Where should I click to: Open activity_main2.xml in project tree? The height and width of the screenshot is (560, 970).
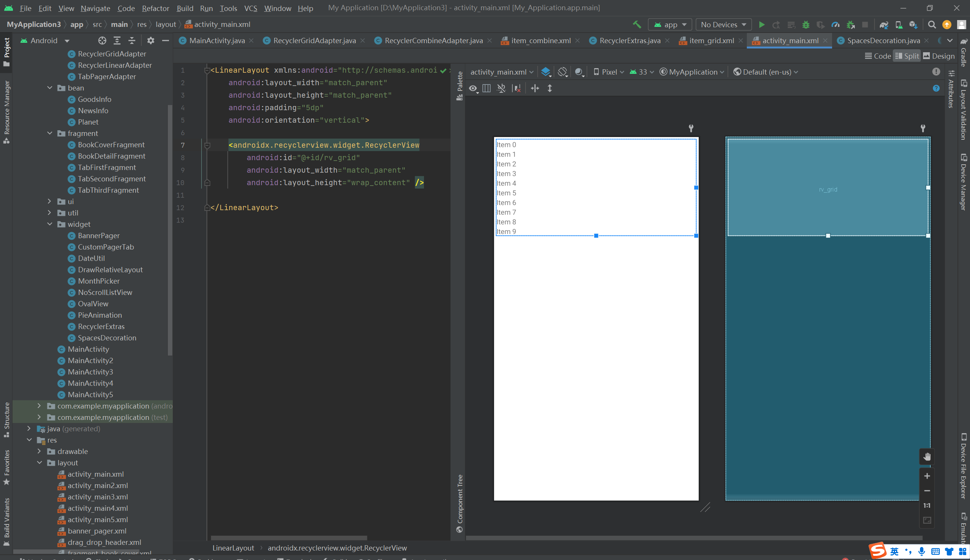point(97,485)
